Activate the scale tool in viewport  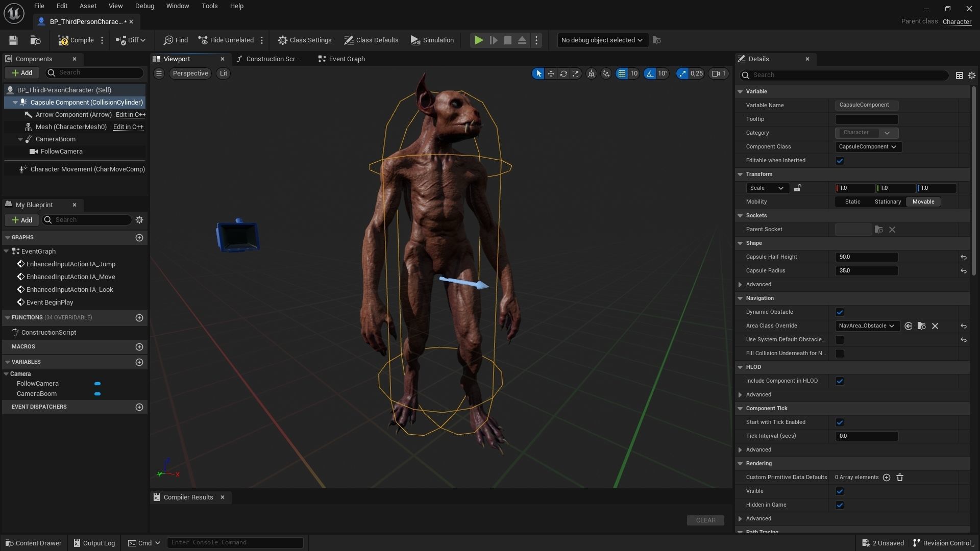pyautogui.click(x=576, y=73)
